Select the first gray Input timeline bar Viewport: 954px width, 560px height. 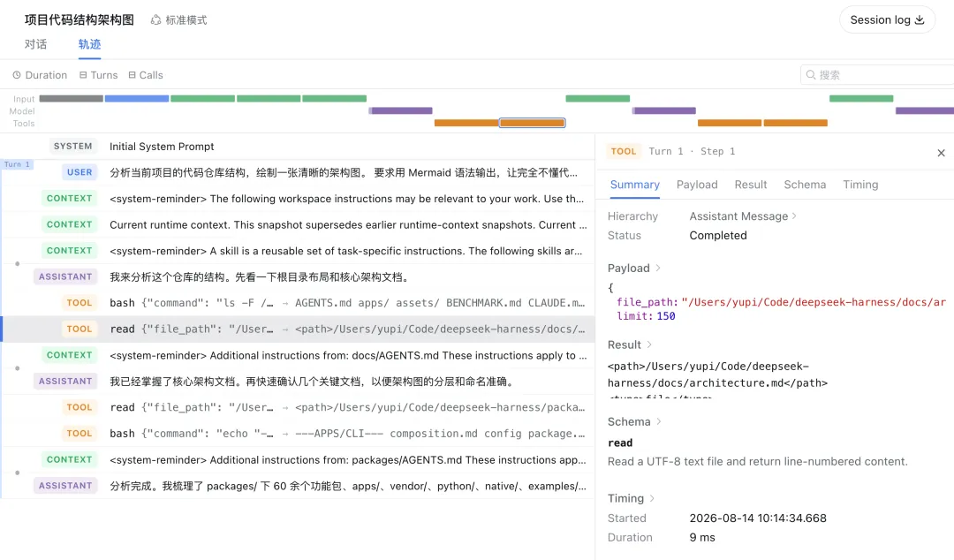pos(72,99)
